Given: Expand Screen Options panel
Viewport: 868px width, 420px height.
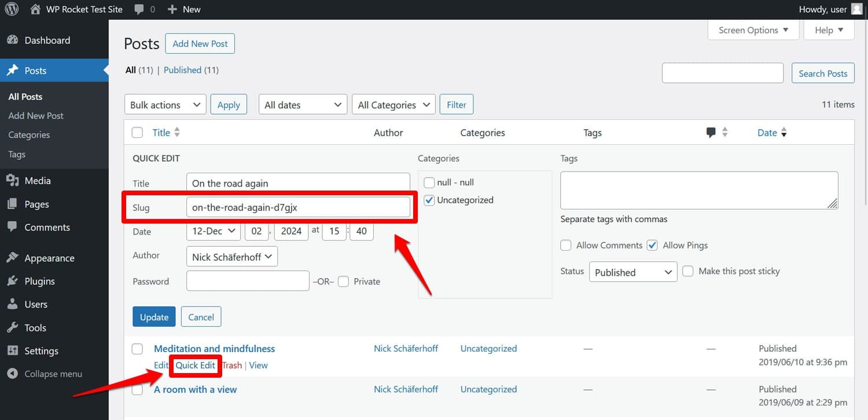Looking at the screenshot, I should 753,30.
